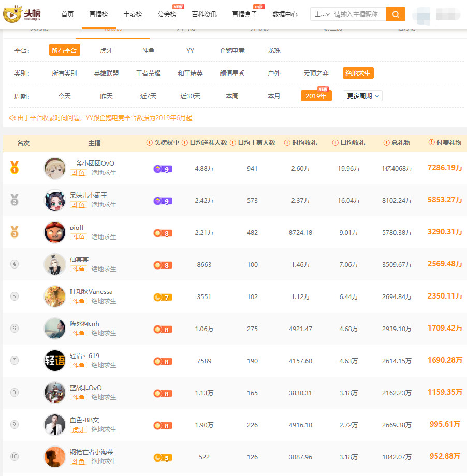Select 本月 period filter
The image size is (467, 476).
(x=274, y=96)
